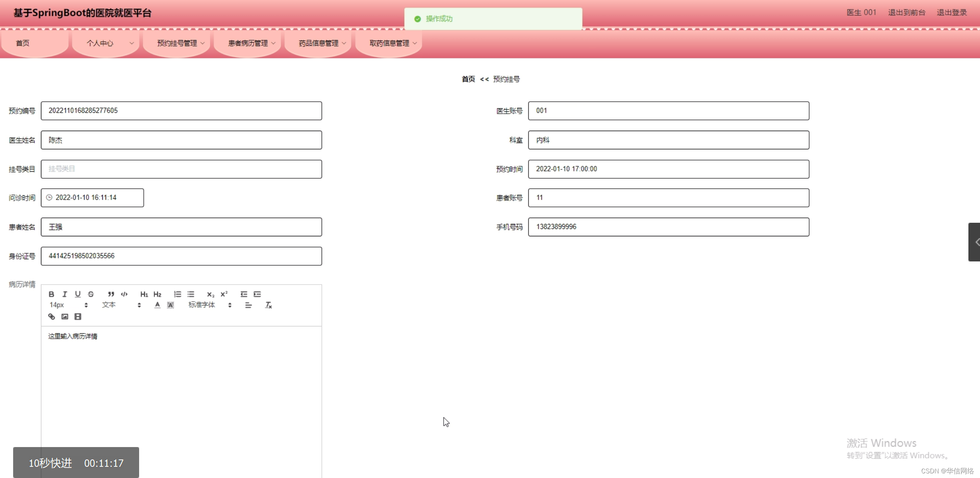
Task: Toggle underline formatting
Action: coord(78,294)
